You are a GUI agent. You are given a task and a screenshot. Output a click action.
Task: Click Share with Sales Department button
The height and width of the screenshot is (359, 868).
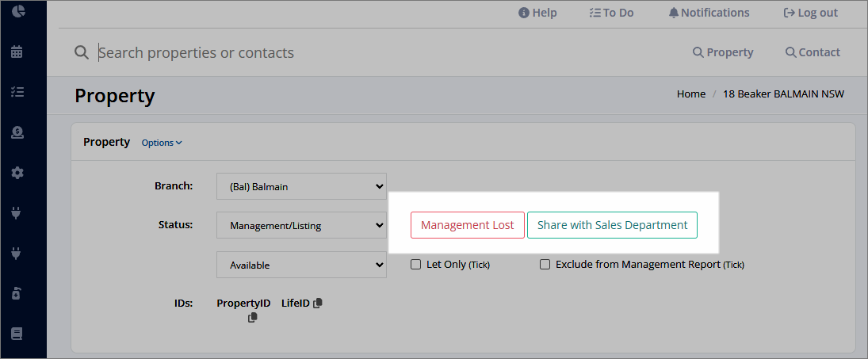coord(612,225)
